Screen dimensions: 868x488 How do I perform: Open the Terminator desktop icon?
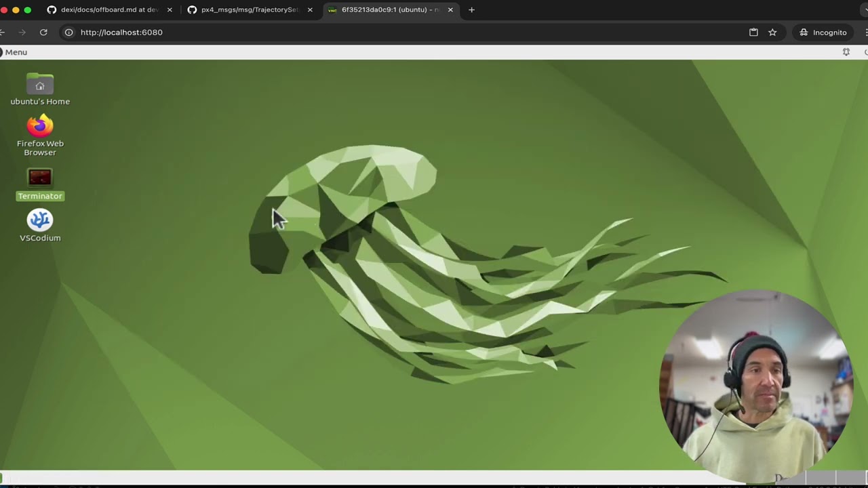tap(40, 184)
